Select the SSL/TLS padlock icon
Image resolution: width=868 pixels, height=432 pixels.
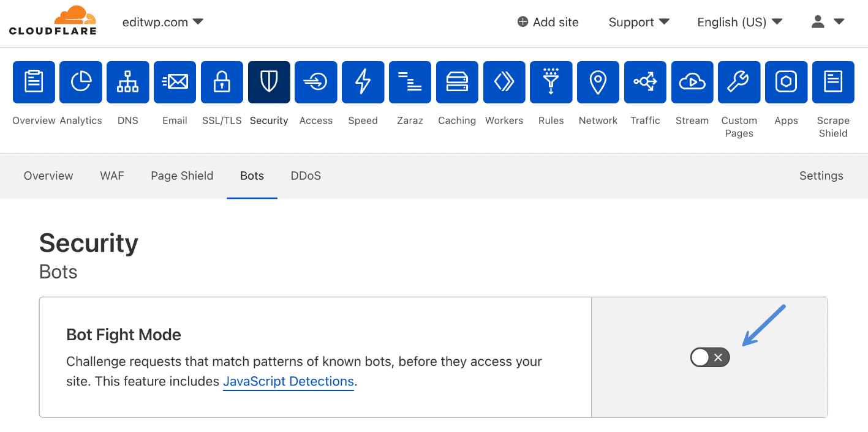[x=221, y=82]
